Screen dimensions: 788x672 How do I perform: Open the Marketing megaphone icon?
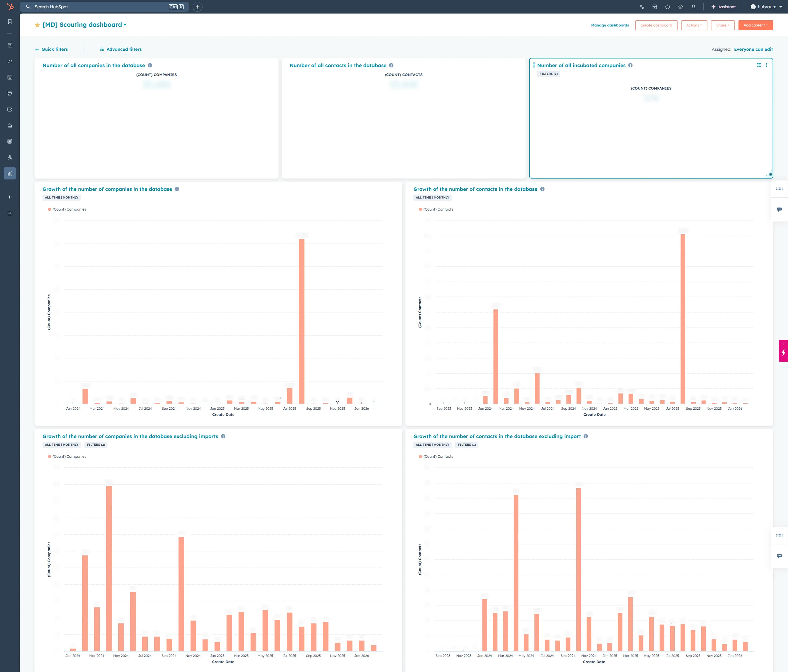click(10, 61)
